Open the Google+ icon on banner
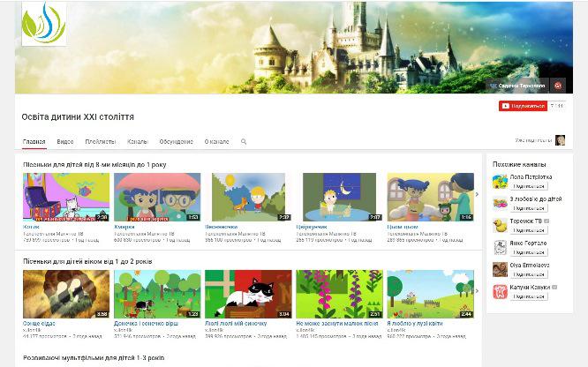 pos(557,86)
